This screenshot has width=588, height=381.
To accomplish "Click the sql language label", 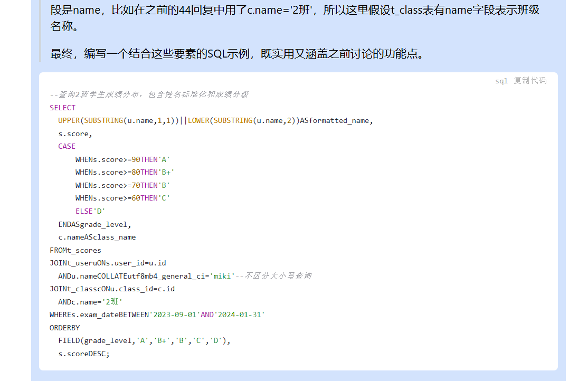I will pos(501,81).
